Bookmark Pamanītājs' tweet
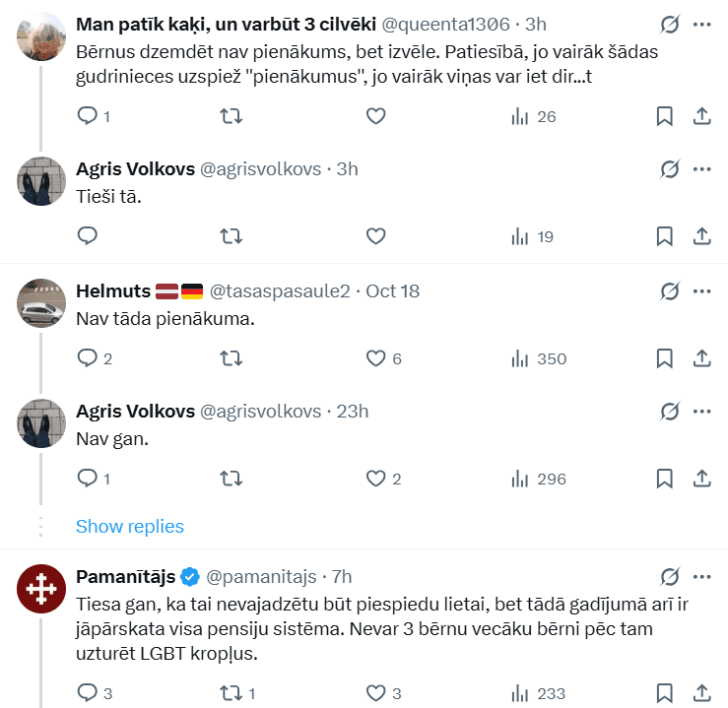The height and width of the screenshot is (708, 728). point(665,693)
